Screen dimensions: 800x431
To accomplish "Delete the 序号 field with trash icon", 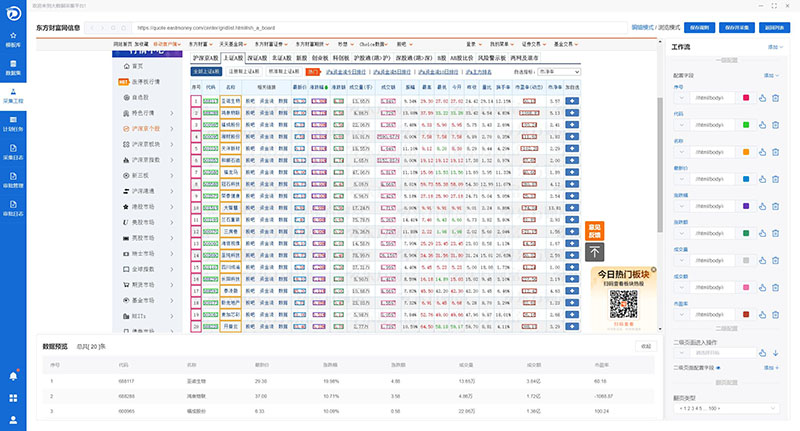I will [775, 97].
